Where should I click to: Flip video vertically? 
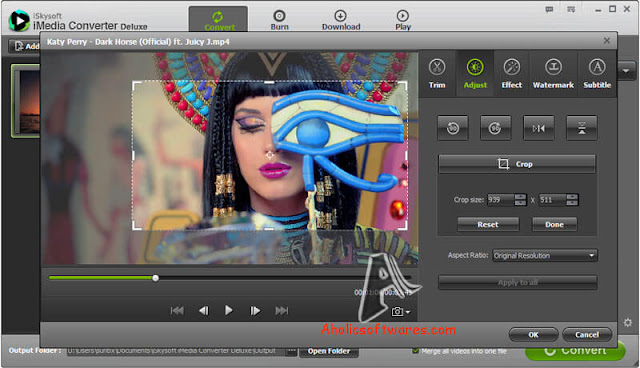coord(582,128)
